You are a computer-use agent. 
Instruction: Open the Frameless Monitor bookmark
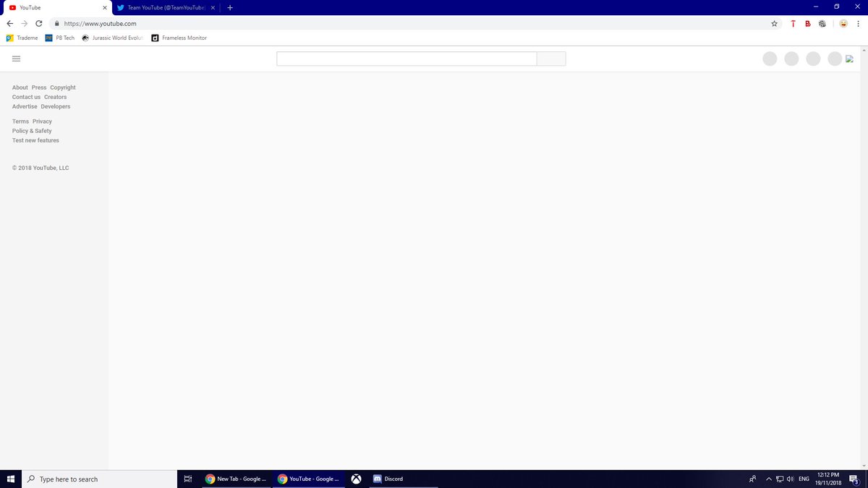[179, 38]
